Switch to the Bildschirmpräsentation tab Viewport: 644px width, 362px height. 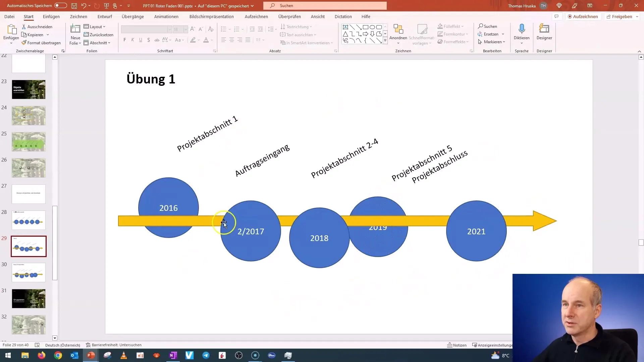(x=212, y=16)
